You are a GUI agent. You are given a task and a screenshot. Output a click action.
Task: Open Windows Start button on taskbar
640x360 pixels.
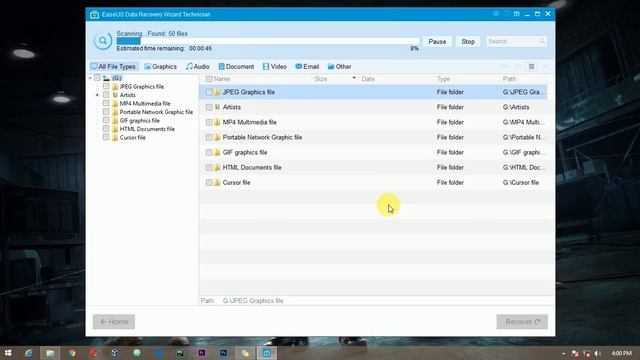[8, 353]
